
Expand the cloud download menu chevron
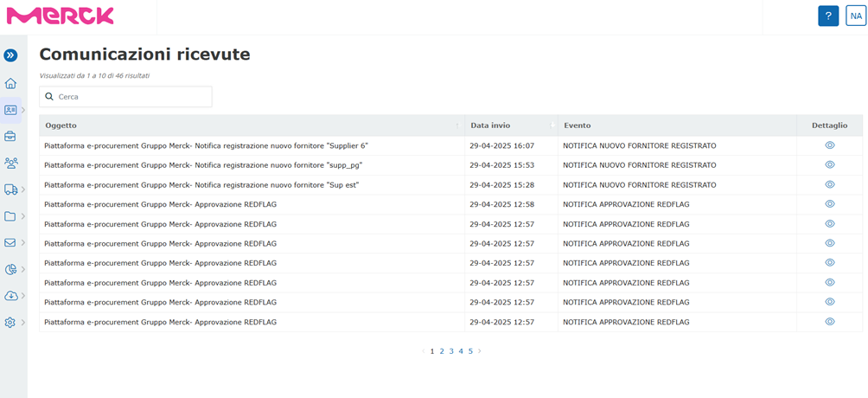(x=23, y=295)
